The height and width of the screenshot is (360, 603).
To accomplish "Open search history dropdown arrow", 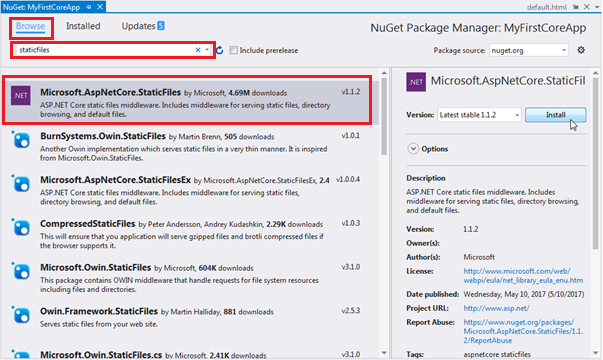I will (x=207, y=50).
